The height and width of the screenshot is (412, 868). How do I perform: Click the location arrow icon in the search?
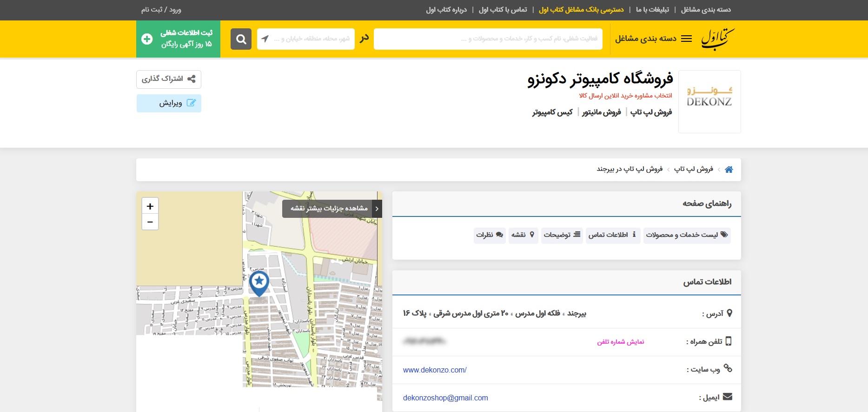point(265,39)
